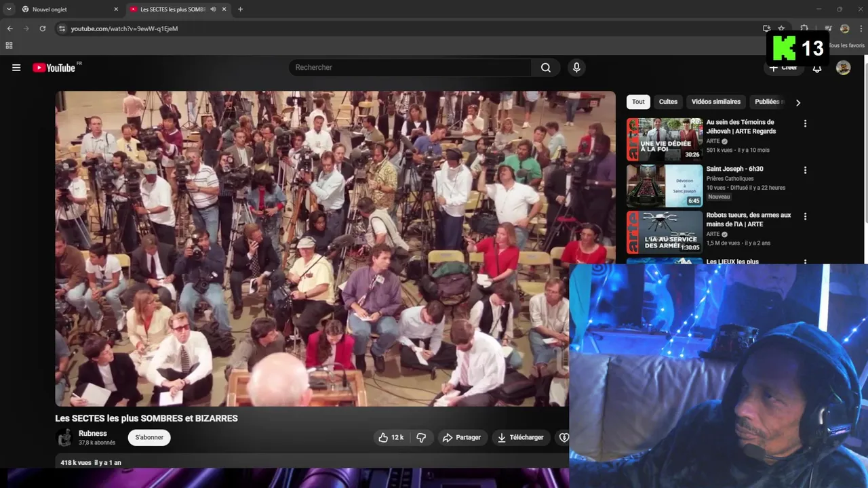Open YouTube account avatar menu
Screen dimensions: 868x488
tap(843, 68)
